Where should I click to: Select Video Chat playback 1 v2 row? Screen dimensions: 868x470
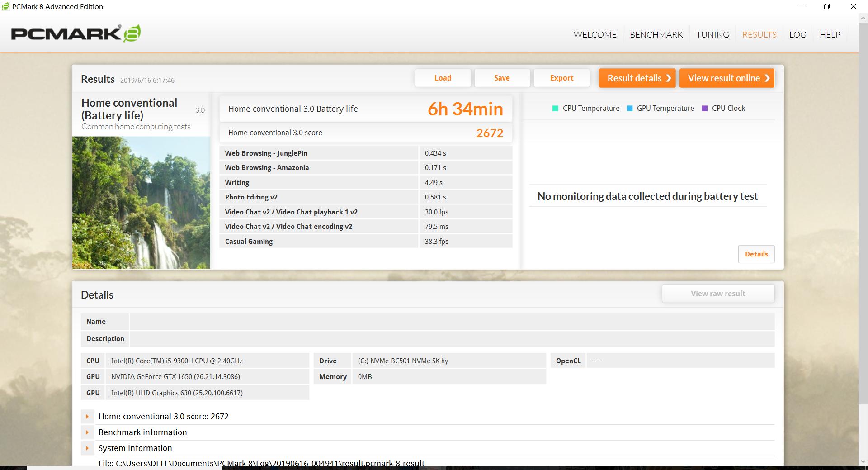pyautogui.click(x=366, y=212)
